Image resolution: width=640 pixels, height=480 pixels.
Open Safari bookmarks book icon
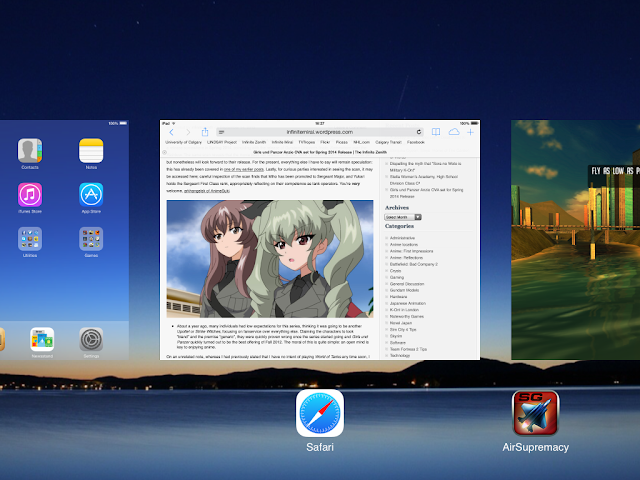(x=436, y=132)
